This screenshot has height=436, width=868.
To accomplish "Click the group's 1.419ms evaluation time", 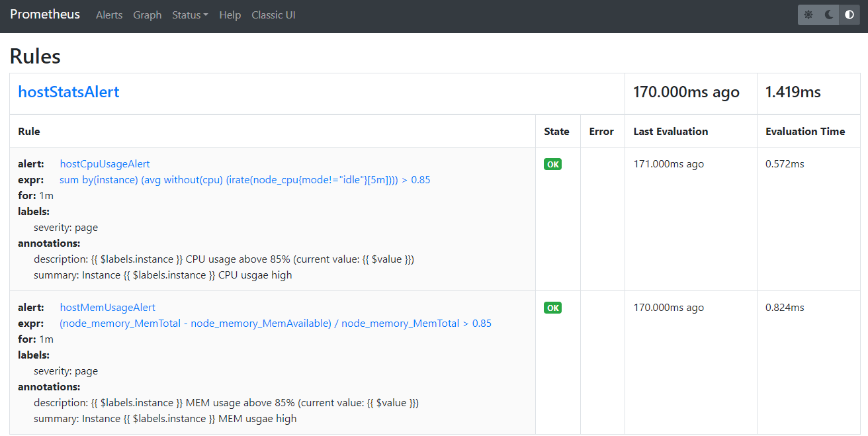I will [793, 93].
